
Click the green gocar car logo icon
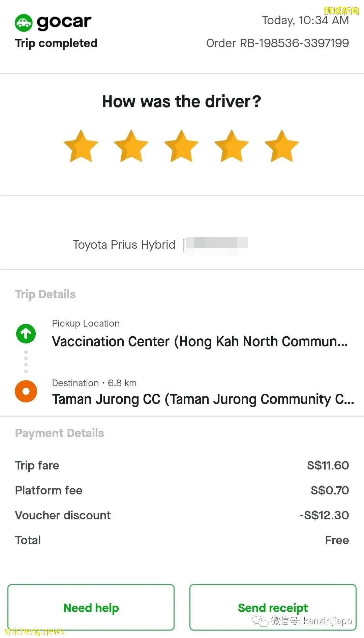(24, 23)
